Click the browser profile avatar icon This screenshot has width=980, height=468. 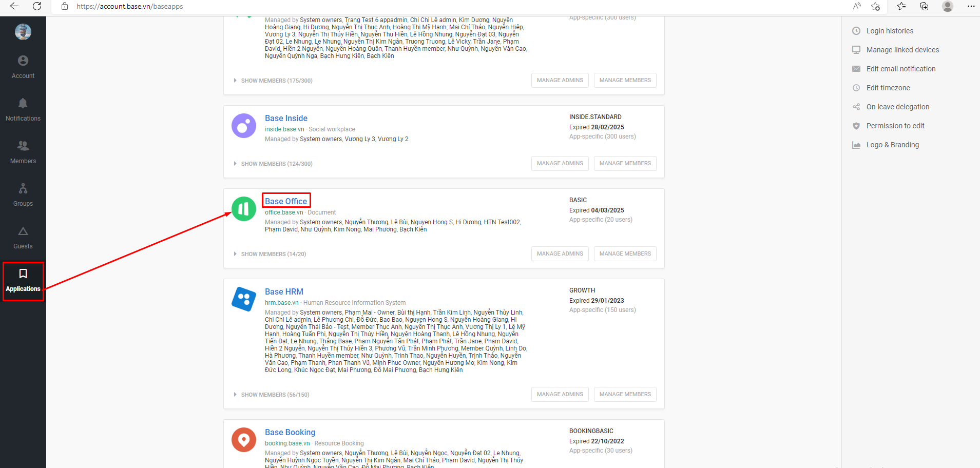click(948, 6)
